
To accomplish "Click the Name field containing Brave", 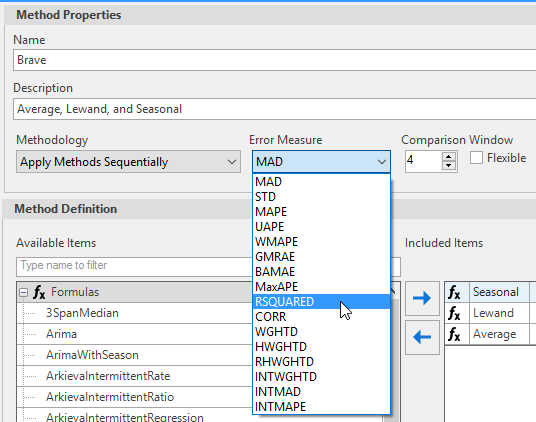I will pos(274,60).
